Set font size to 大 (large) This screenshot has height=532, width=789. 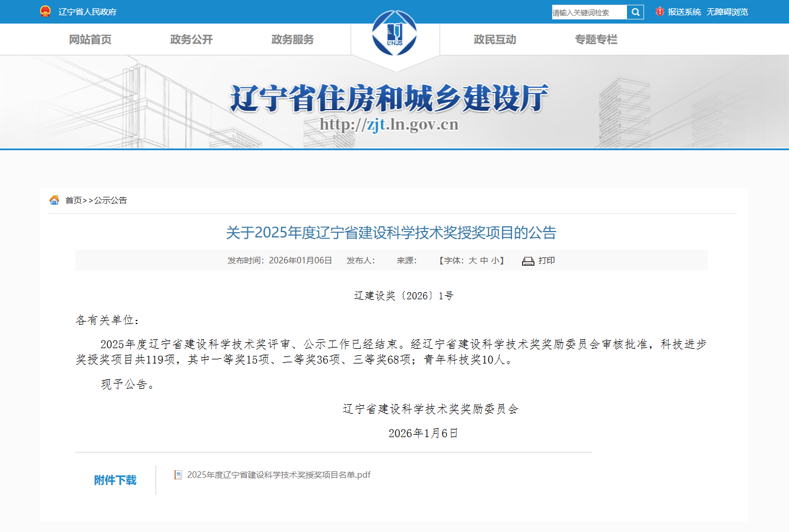(x=473, y=260)
